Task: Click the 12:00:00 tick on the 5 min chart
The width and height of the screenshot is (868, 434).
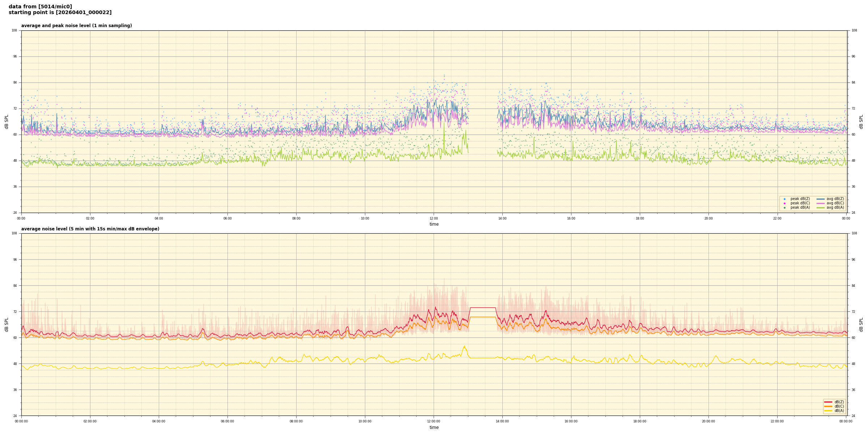Action: pos(434,421)
